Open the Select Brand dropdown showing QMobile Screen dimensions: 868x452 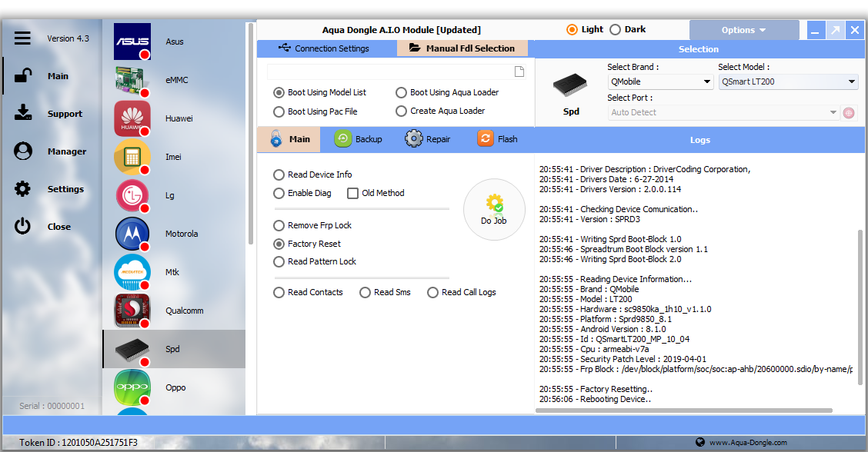[660, 82]
